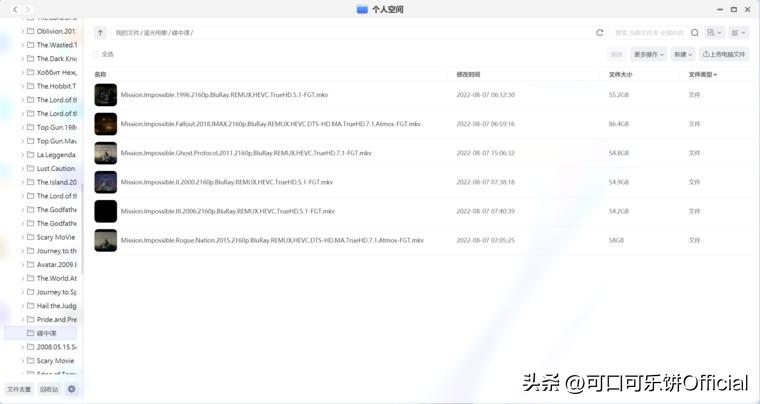
Task: Select file name Mission.Impossible.Rogue.Nation.2015
Action: [x=272, y=240]
